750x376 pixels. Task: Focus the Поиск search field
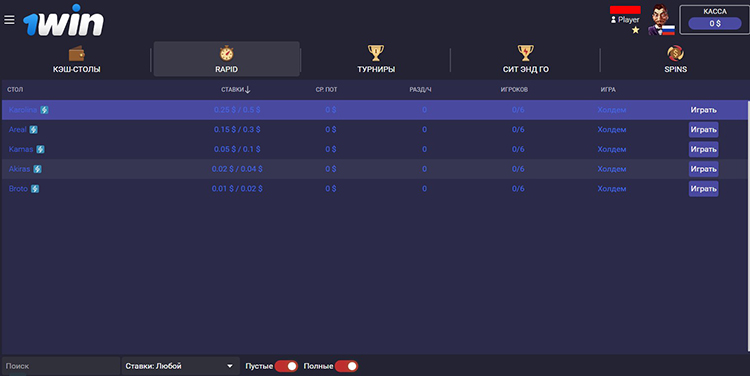(x=61, y=366)
